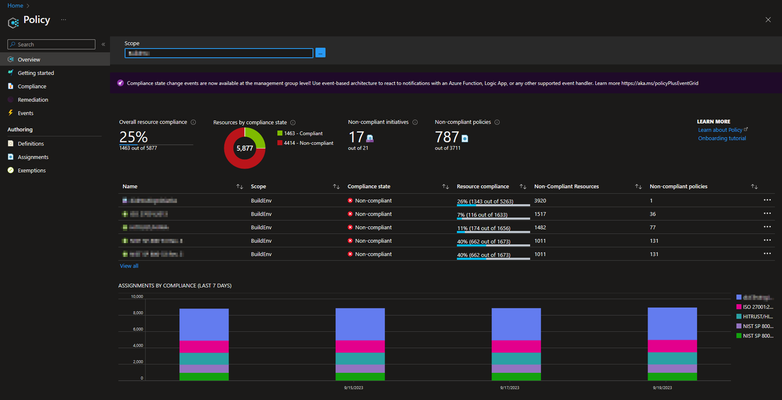Click the ISO 27001 pink legend swatch
The image size is (782, 400).
pos(739,307)
